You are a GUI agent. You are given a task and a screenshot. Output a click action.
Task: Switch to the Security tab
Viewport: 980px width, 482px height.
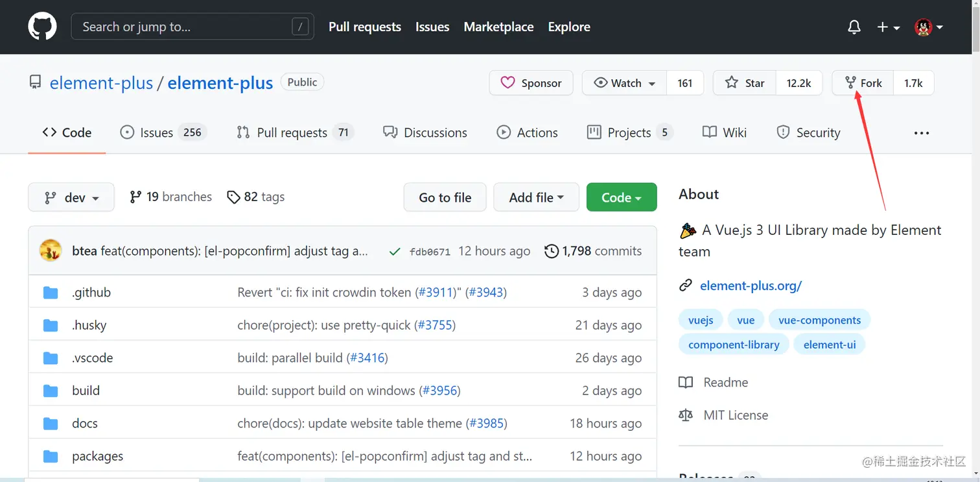808,132
